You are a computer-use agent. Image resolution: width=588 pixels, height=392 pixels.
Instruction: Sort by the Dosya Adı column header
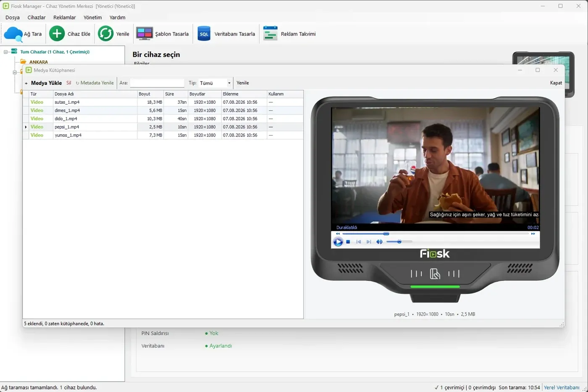pos(95,94)
